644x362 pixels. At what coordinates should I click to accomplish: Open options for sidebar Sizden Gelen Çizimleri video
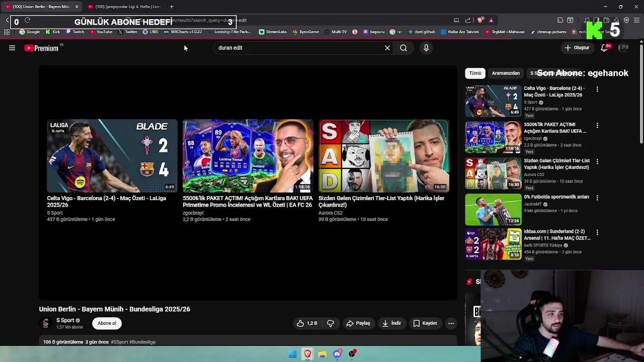(597, 161)
